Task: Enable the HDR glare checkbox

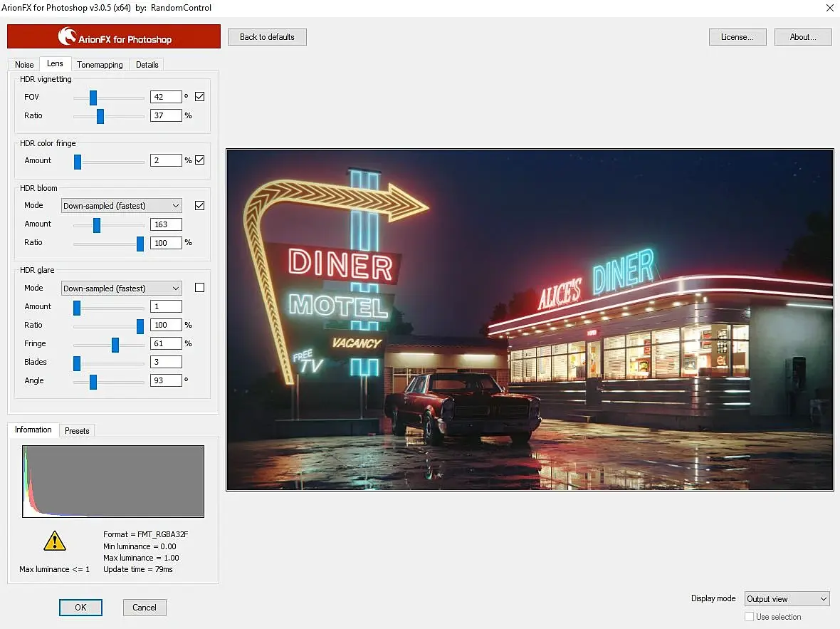Action: tap(199, 288)
